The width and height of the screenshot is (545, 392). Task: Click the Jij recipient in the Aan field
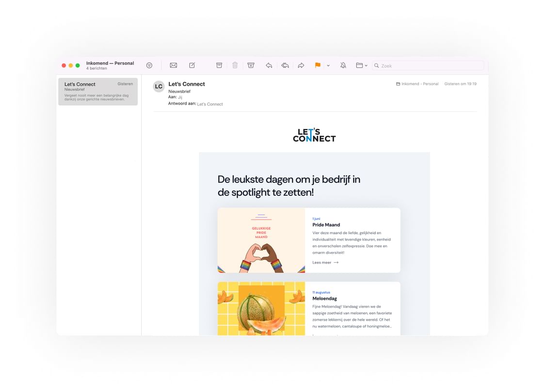click(180, 97)
